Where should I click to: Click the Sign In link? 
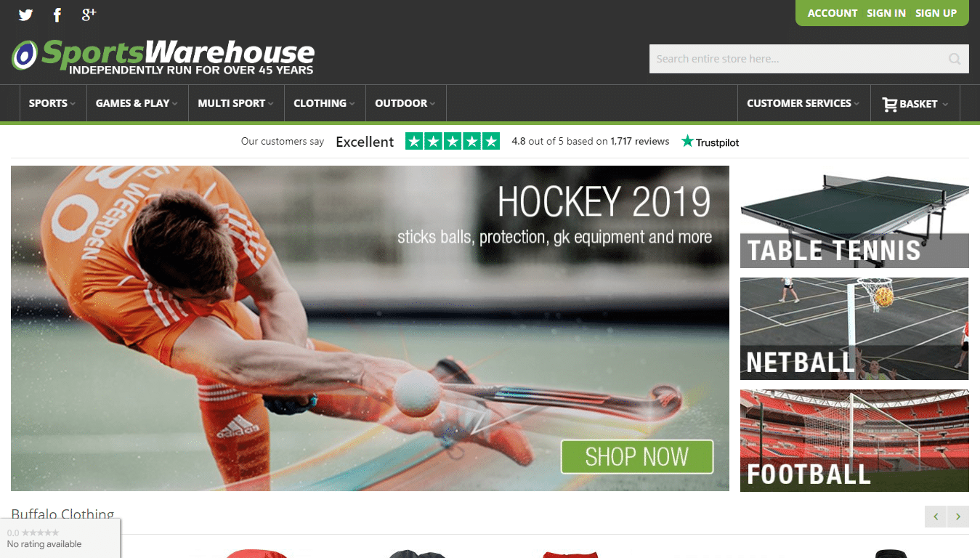pos(886,13)
